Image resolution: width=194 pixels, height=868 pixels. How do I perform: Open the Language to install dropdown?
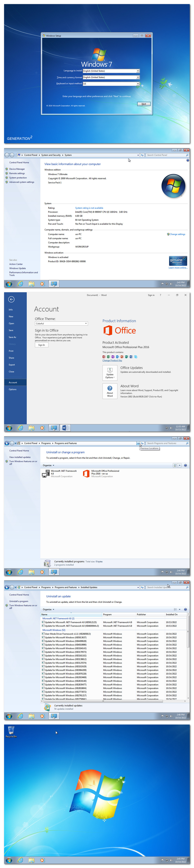tap(138, 71)
